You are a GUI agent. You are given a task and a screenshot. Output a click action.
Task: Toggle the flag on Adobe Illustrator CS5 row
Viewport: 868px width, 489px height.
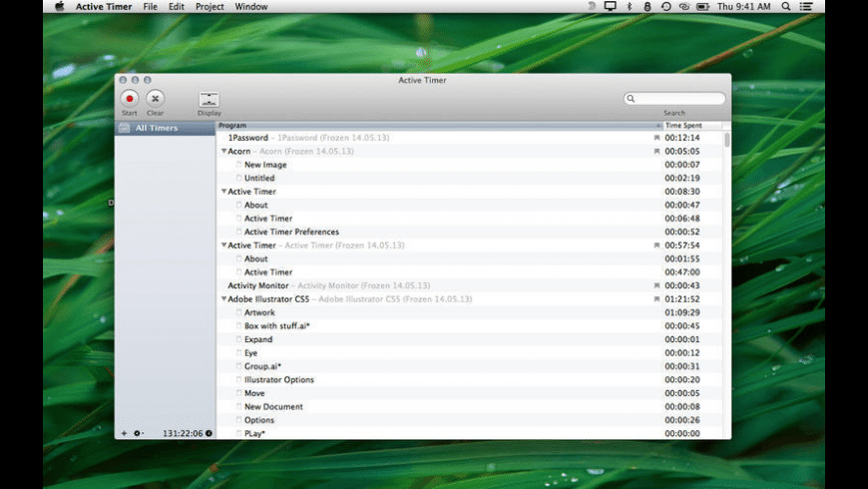point(656,299)
